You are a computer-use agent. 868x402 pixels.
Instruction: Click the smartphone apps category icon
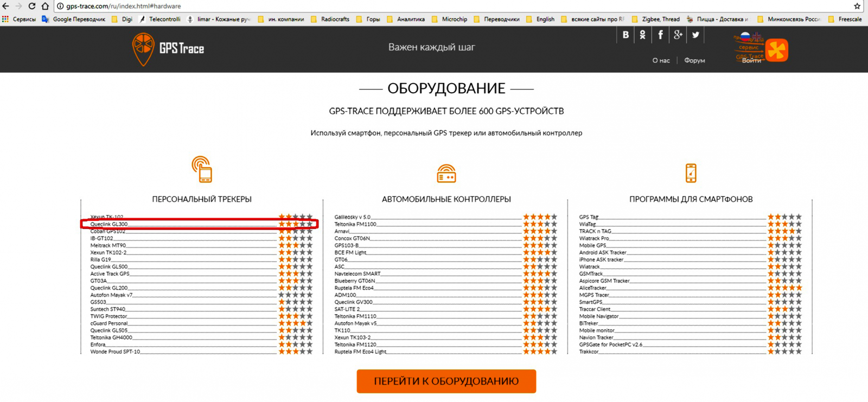691,173
